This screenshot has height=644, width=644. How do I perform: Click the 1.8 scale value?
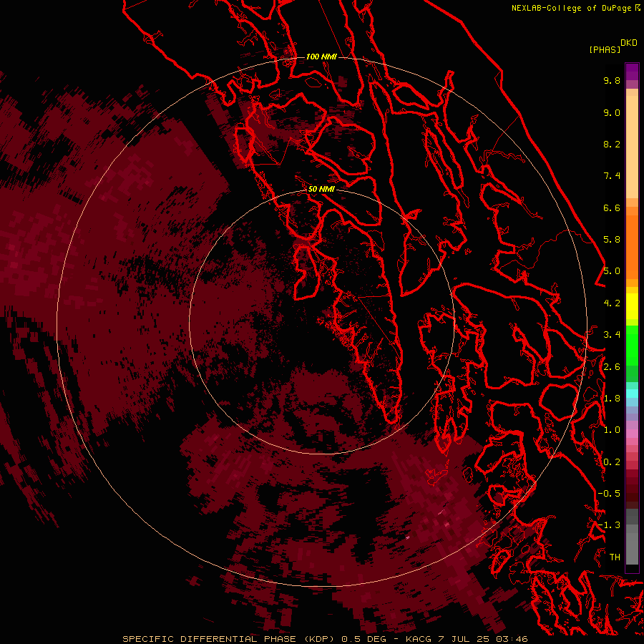click(612, 399)
